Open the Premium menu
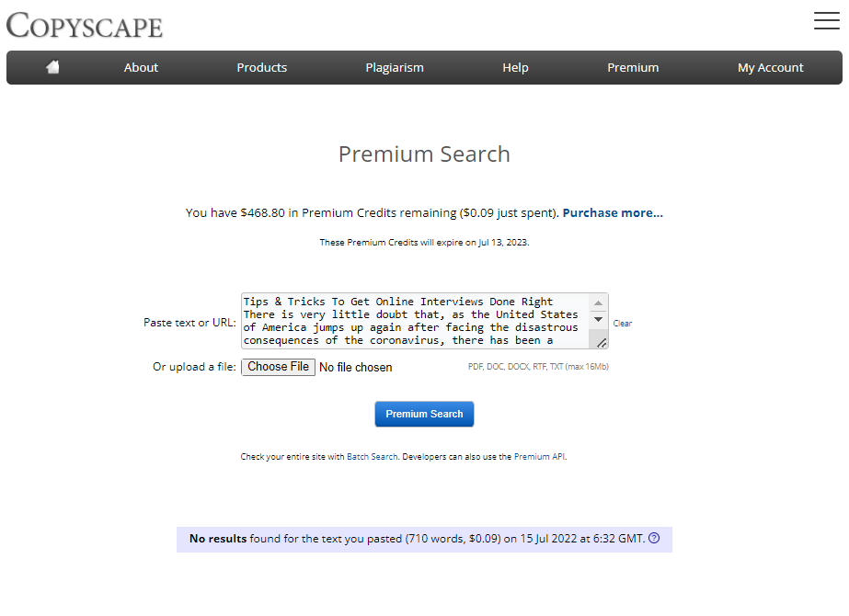 pos(633,68)
